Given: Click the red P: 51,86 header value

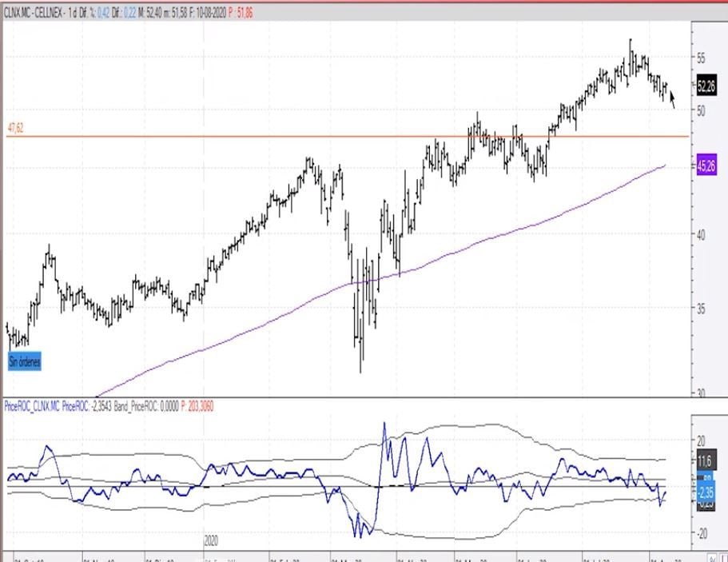Looking at the screenshot, I should tap(241, 13).
